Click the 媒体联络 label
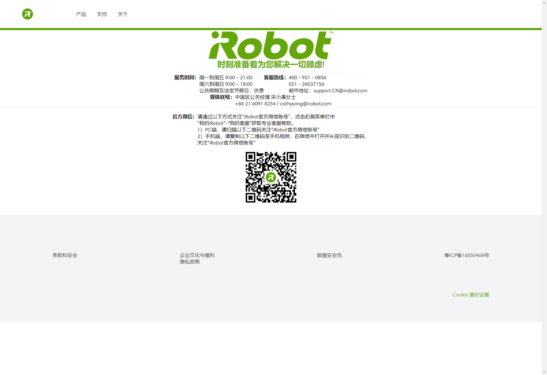Image resolution: width=547 pixels, height=375 pixels. point(221,97)
